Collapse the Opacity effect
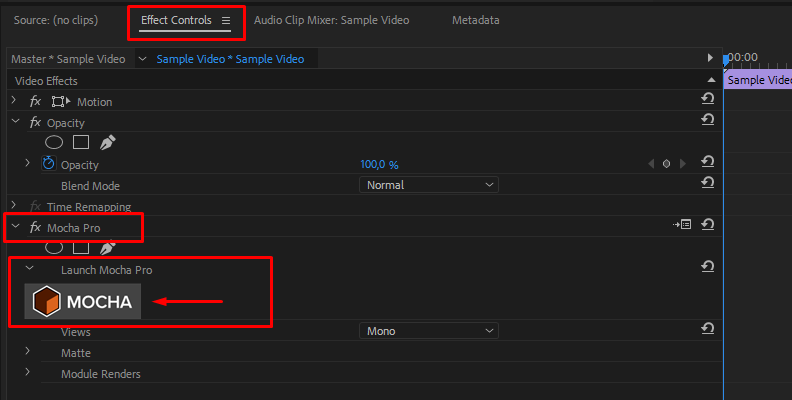 pos(15,121)
